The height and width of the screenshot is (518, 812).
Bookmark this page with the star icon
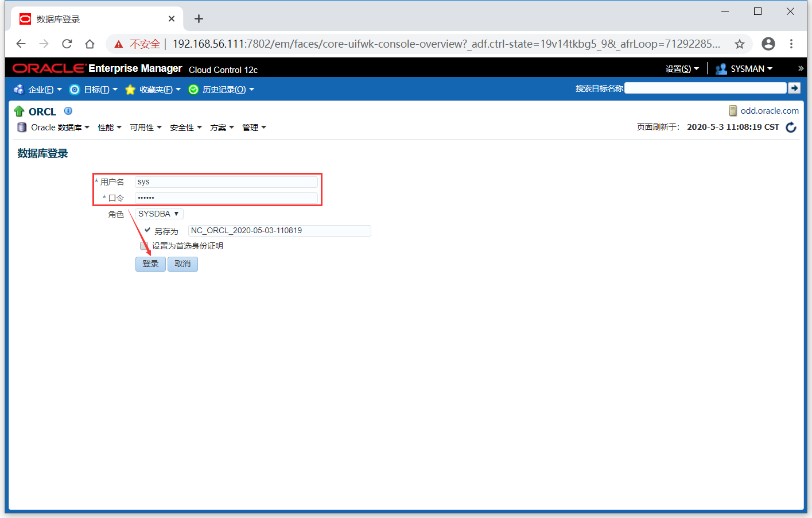740,44
